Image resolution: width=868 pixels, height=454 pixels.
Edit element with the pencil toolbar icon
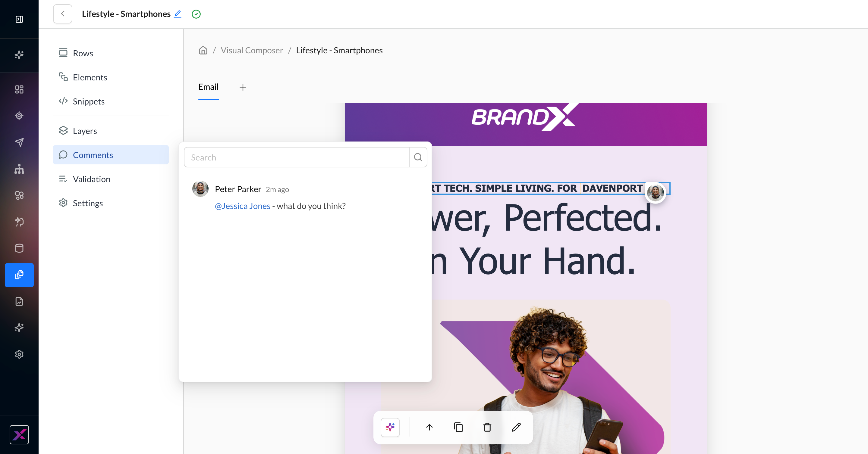[x=516, y=428]
